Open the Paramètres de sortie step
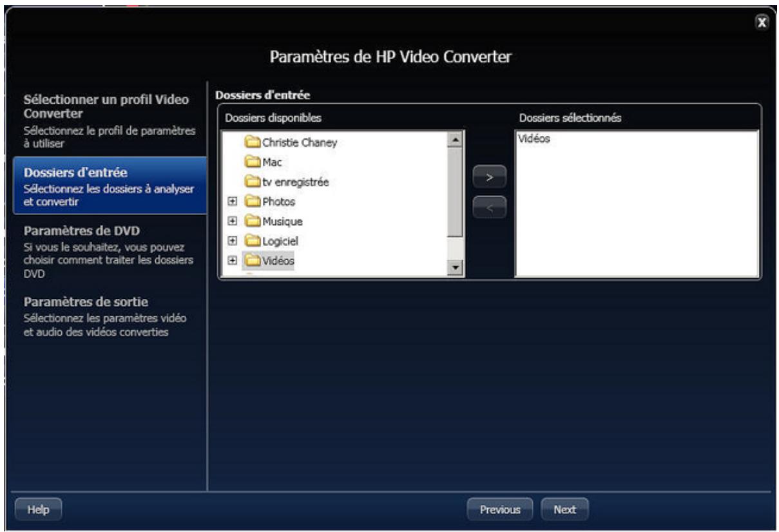 click(109, 317)
